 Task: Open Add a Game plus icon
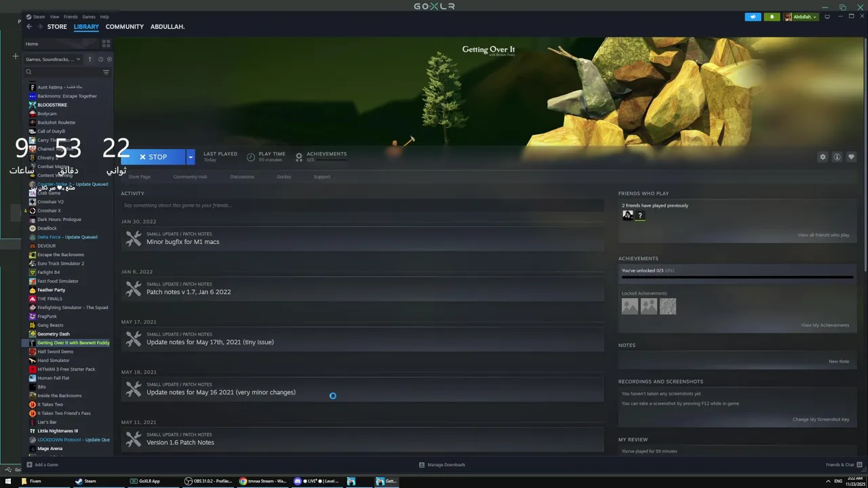[29, 465]
